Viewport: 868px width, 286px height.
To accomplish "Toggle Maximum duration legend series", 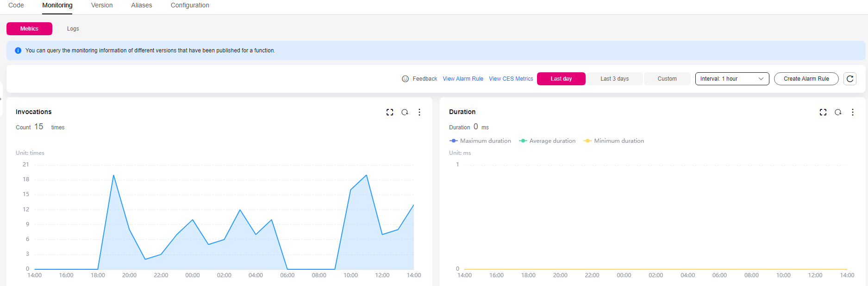I will pos(480,141).
